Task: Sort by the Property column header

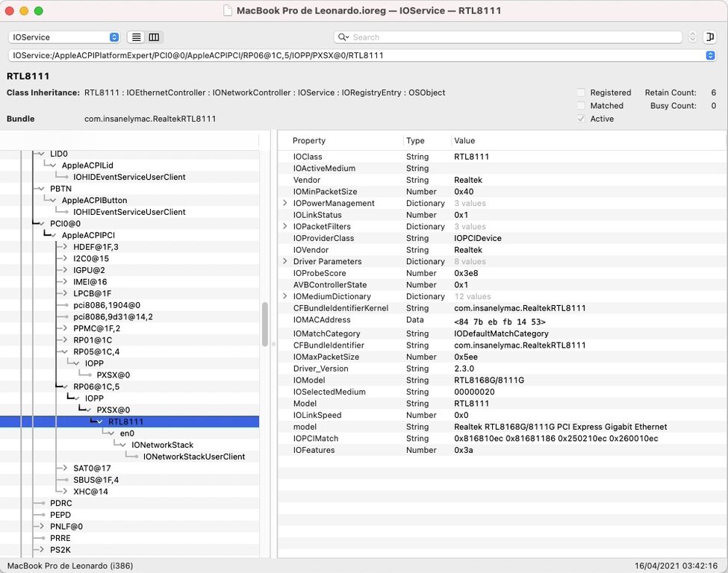Action: [309, 140]
